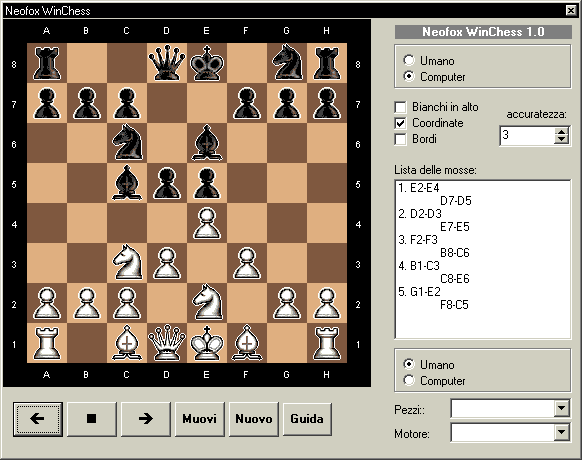This screenshot has width=582, height=460.
Task: Select the black king on E8
Action: (207, 63)
